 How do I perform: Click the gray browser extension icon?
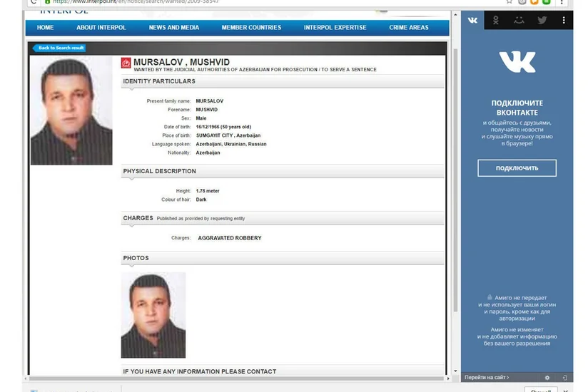tap(522, 2)
